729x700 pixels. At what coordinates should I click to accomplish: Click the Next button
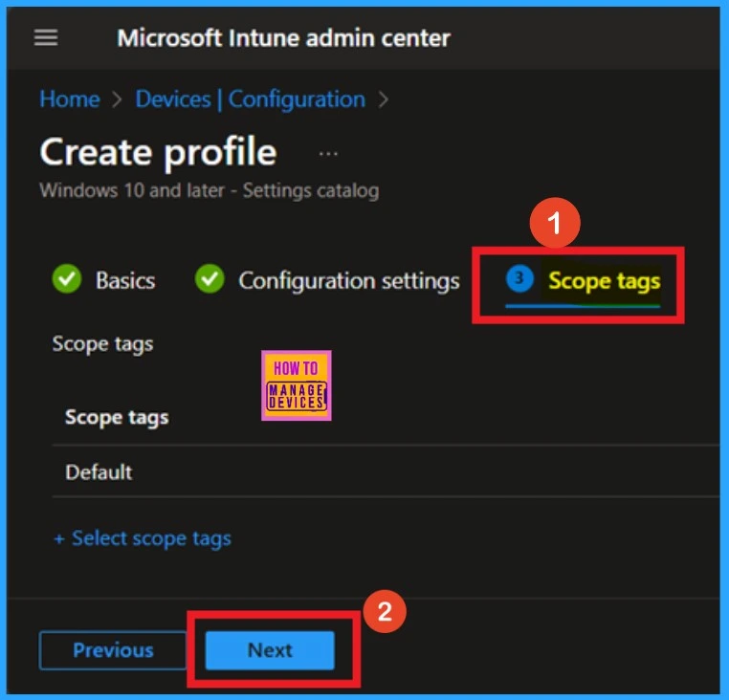pos(270,650)
